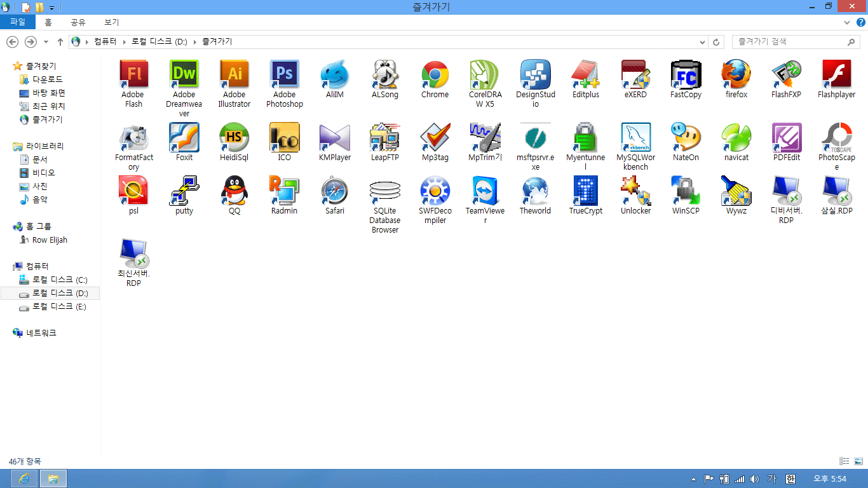Screen dimensions: 868x488
Task: Select the KMPlayer shortcut icon
Action: point(334,138)
